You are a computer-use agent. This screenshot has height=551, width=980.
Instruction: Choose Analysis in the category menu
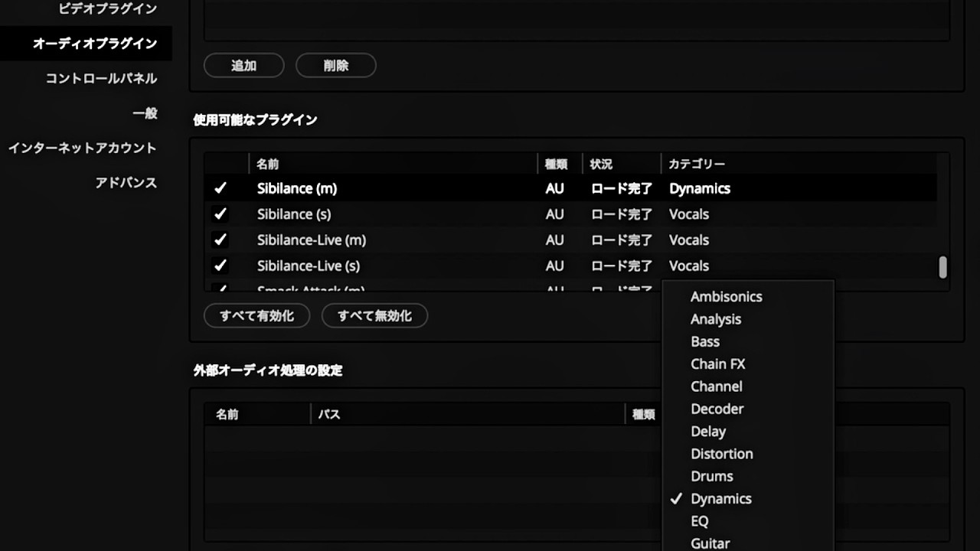coord(715,319)
